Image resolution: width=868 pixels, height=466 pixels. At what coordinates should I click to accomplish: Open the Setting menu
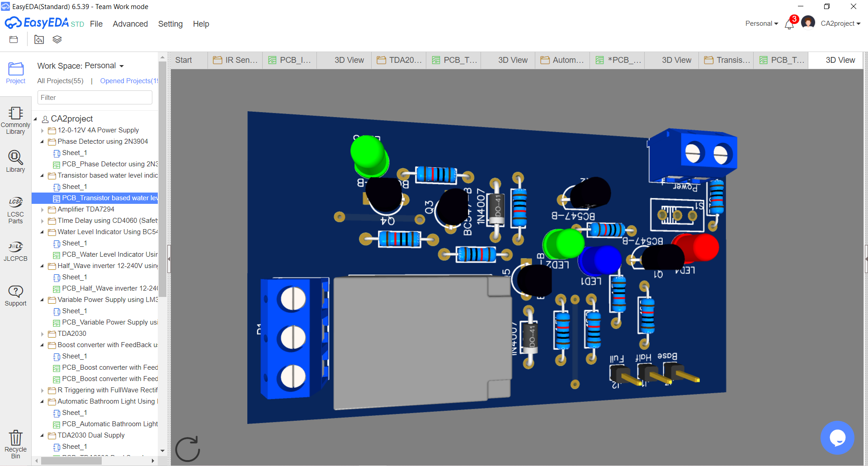170,24
